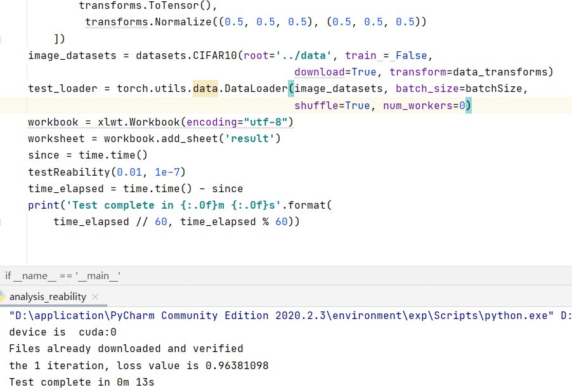Click the 'Test complete in 0m 13s' output
Image resolution: width=572 pixels, height=392 pixels.
tap(81, 382)
